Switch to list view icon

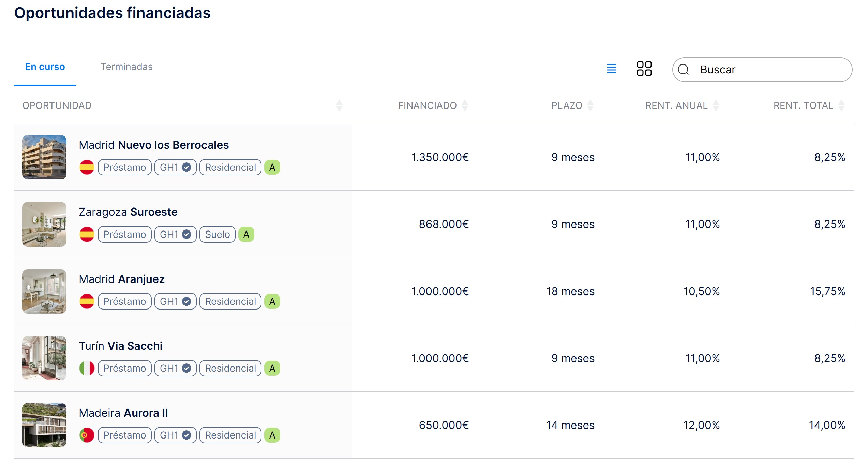(611, 69)
